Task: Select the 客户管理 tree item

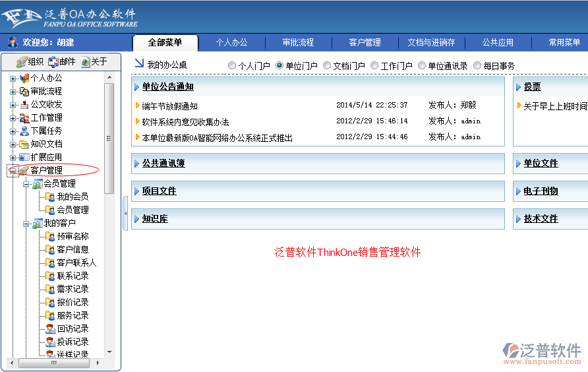Action: click(x=47, y=170)
